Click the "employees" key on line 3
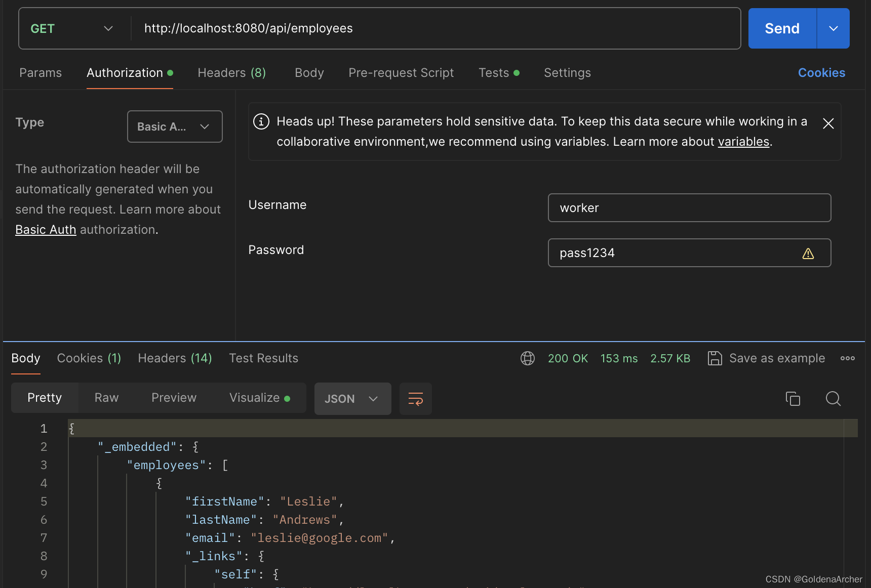 [166, 465]
